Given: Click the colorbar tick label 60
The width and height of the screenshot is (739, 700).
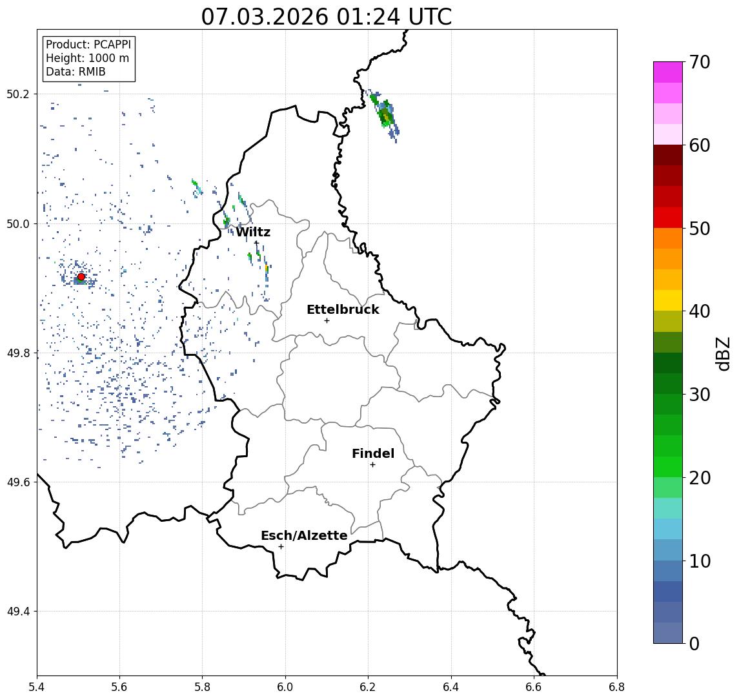Looking at the screenshot, I should (x=700, y=145).
